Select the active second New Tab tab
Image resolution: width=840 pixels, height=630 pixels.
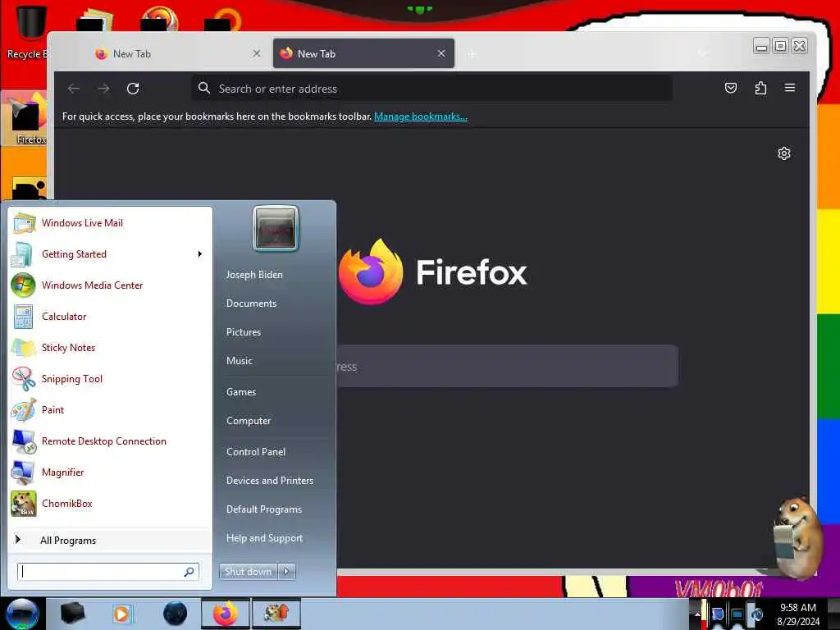point(363,53)
